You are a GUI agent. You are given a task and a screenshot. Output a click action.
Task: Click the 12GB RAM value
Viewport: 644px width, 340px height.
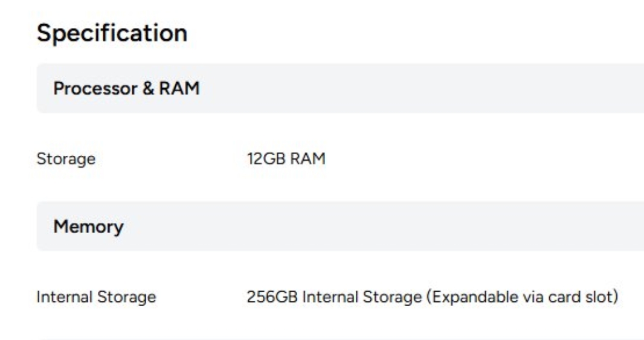point(286,158)
